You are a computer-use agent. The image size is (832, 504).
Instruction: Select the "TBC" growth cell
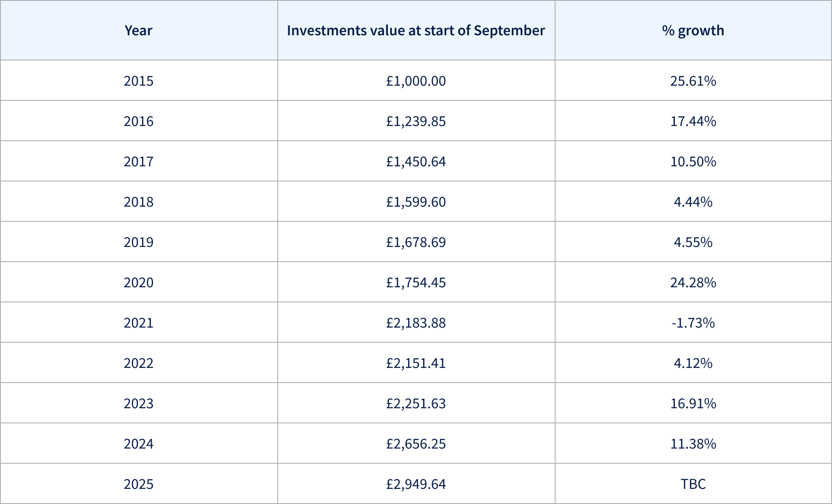(x=693, y=484)
